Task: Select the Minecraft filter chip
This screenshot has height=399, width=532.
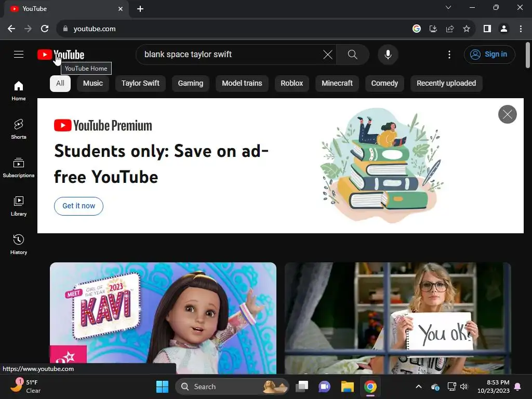Action: click(337, 84)
